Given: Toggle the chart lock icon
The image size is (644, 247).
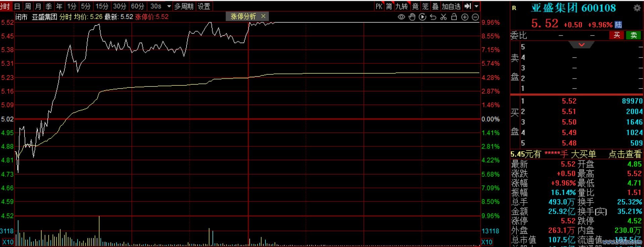Looking at the screenshot, I should (x=454, y=17).
